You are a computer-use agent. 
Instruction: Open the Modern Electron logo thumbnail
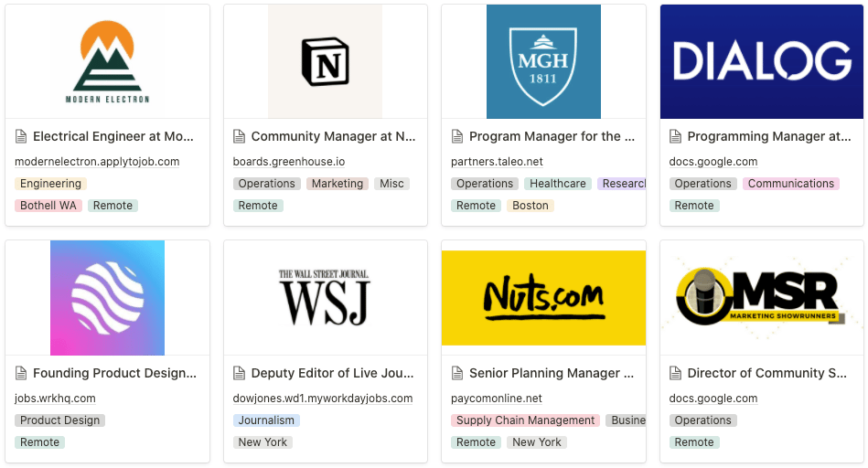coord(107,61)
